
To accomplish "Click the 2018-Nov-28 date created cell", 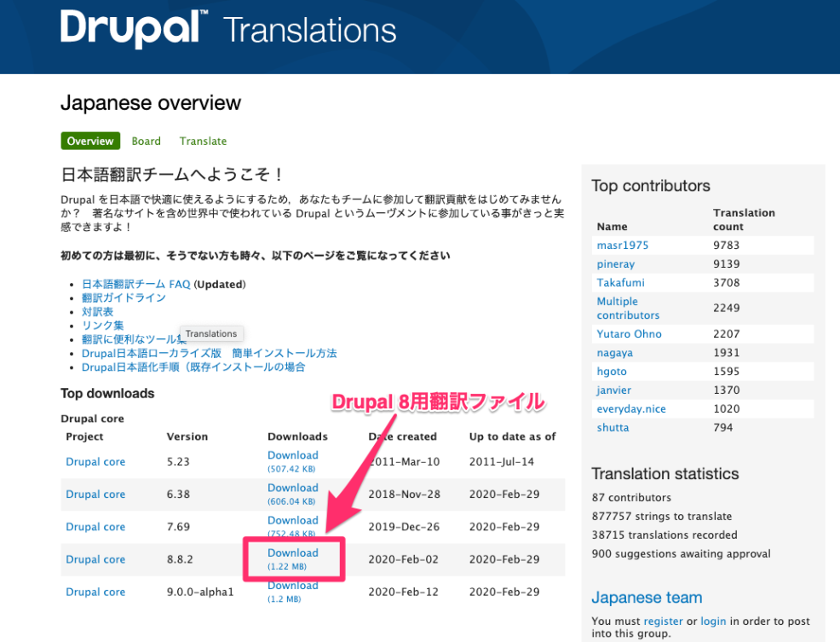I will (404, 495).
